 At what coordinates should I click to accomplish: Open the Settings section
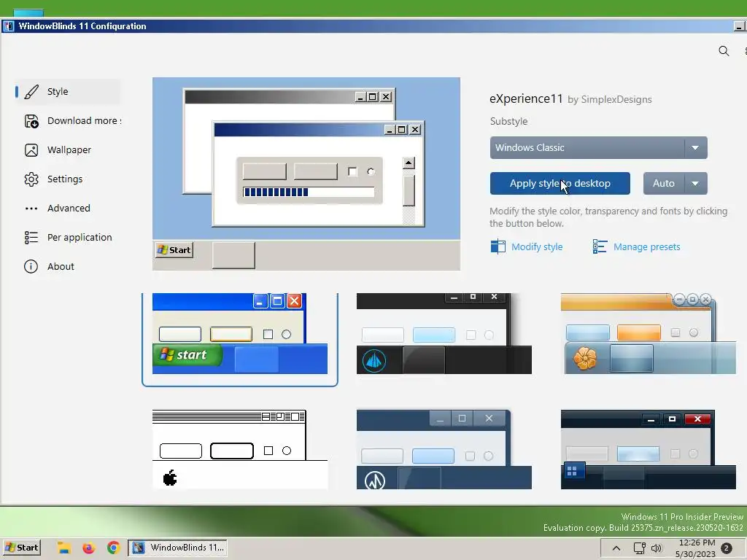pos(68,179)
